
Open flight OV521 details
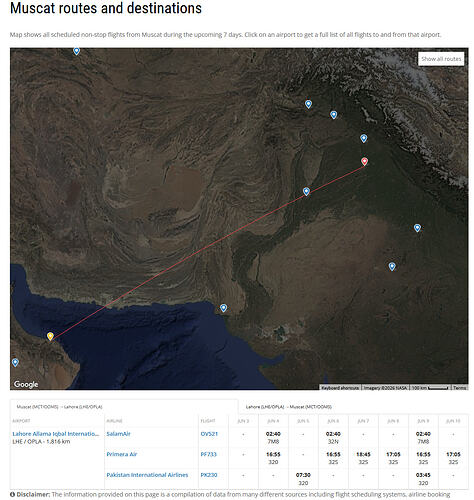point(209,434)
